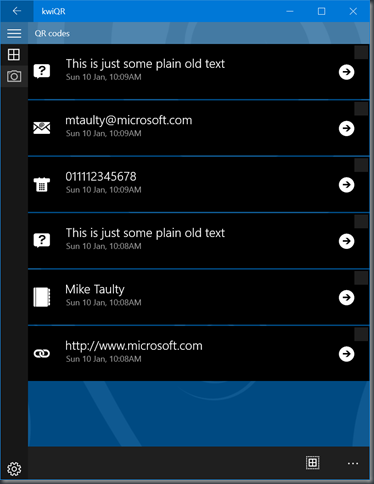Open arrow for 10:08AM plain text entry
This screenshot has width=374, height=484.
tap(346, 241)
